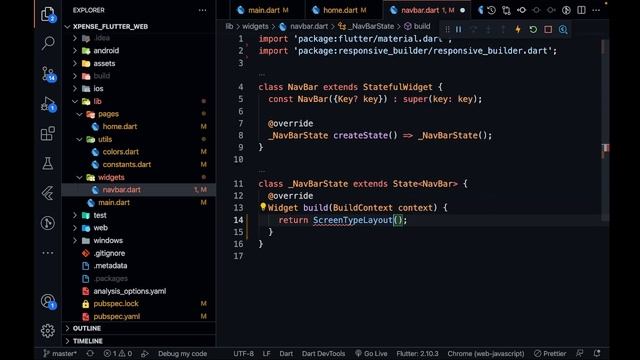
Task: Open Explorer views and more actions menu
Action: [x=202, y=10]
